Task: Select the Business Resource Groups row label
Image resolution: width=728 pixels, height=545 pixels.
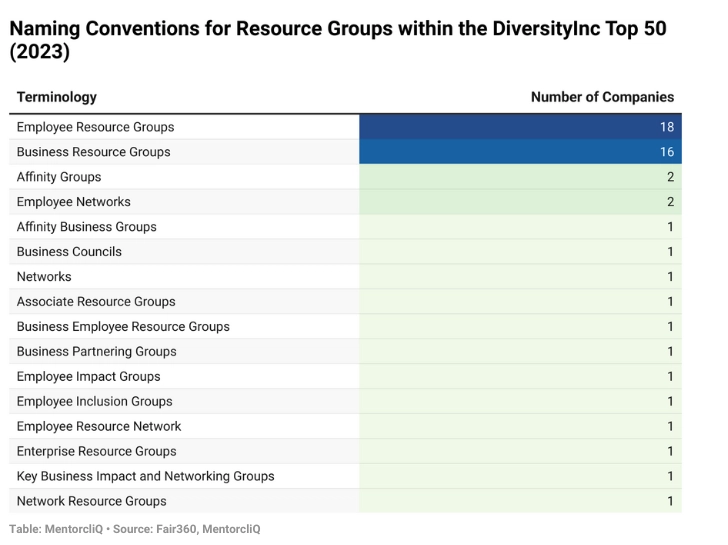Action: (x=93, y=152)
